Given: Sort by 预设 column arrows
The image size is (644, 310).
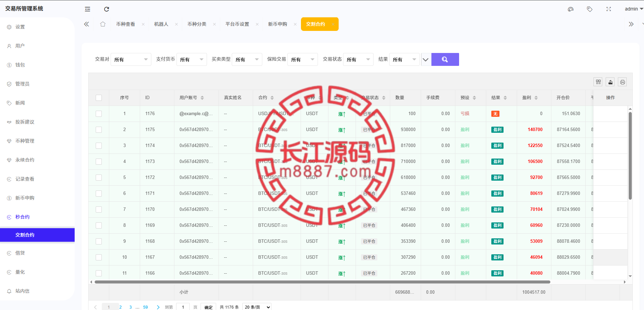Looking at the screenshot, I should click(474, 98).
